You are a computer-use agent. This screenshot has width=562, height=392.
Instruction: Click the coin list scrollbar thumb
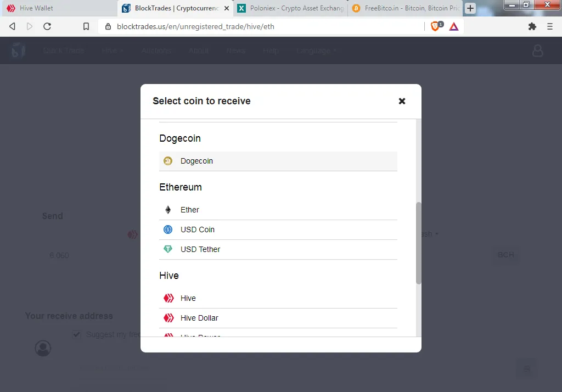[418, 243]
